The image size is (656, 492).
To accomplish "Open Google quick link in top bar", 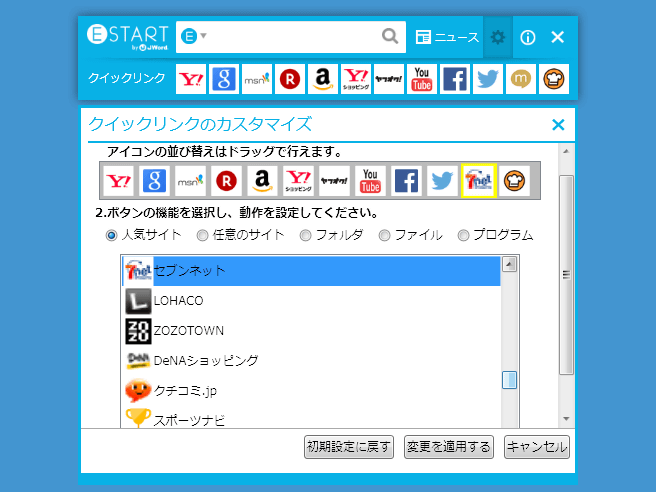I will pyautogui.click(x=224, y=79).
